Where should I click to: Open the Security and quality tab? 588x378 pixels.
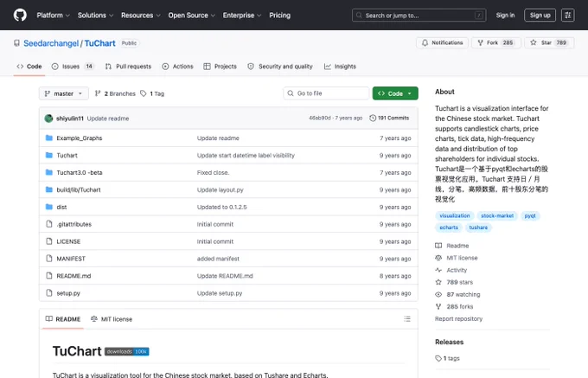[280, 67]
